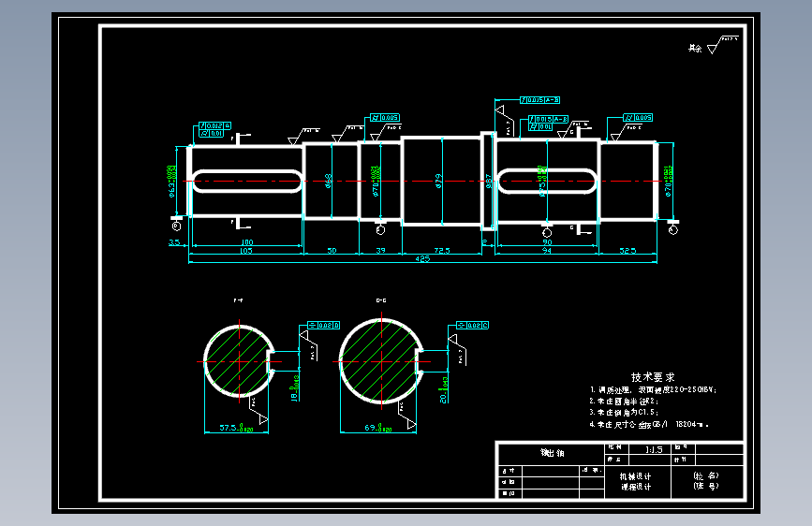Select the right keyway slot outline

pos(547,182)
